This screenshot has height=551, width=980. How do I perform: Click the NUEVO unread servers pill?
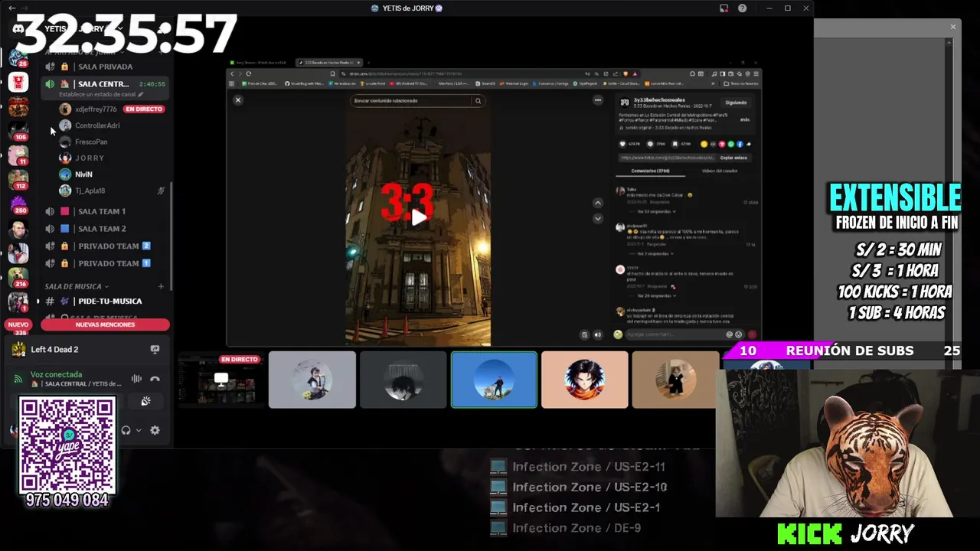point(18,324)
